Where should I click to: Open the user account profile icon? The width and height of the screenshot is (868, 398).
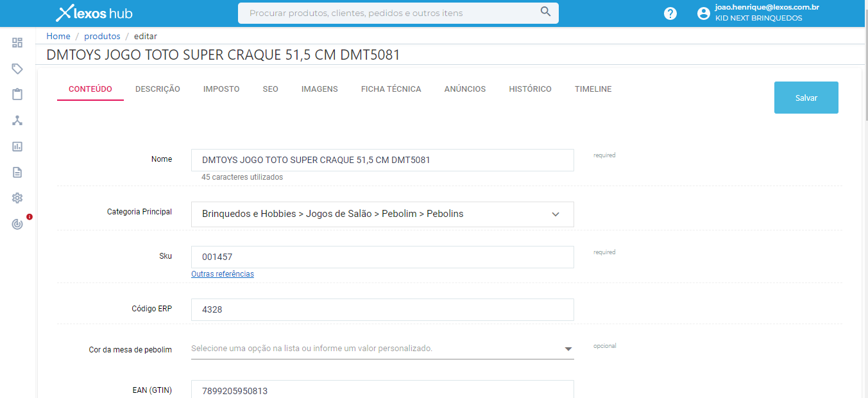click(x=703, y=13)
